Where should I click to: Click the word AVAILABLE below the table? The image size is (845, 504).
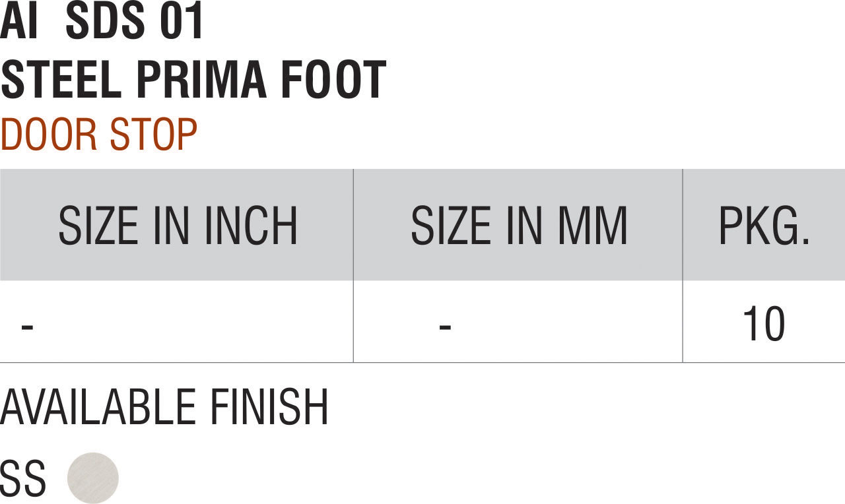point(98,407)
